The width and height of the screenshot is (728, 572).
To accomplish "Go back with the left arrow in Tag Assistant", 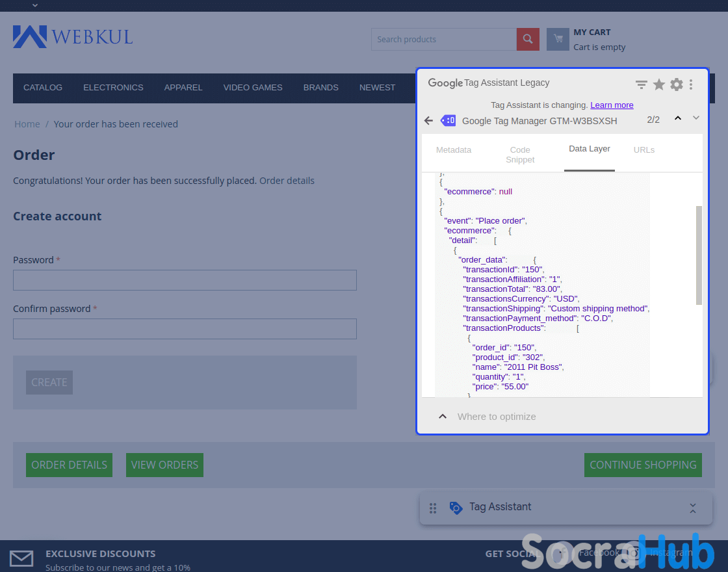I will pyautogui.click(x=428, y=121).
